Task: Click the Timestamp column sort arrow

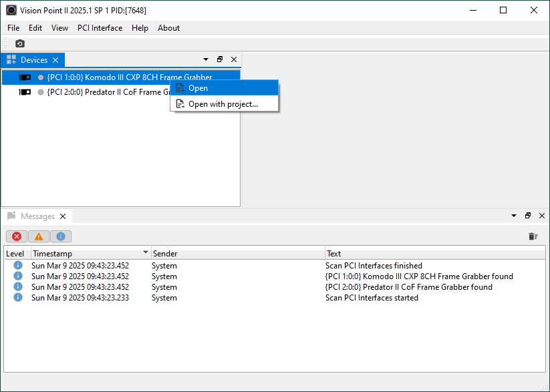Action: tap(146, 253)
